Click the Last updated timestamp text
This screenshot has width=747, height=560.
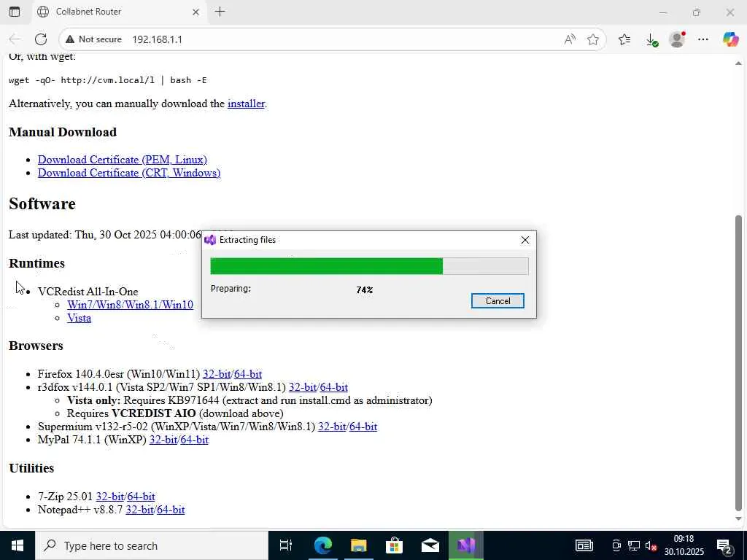(105, 235)
